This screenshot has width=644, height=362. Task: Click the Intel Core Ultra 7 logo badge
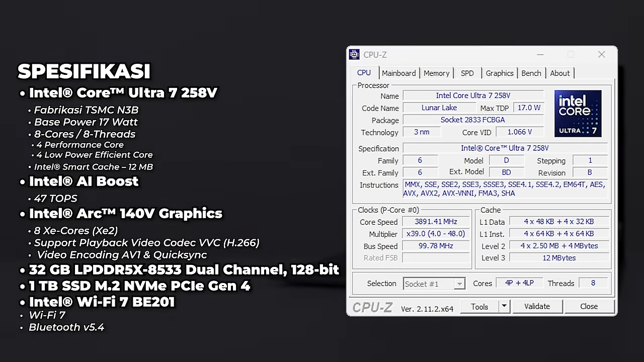pyautogui.click(x=578, y=113)
